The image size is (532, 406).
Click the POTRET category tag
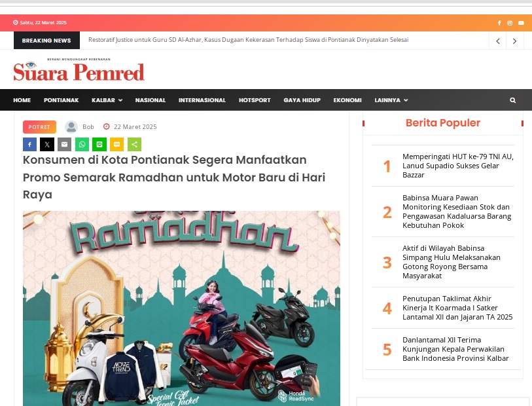[x=39, y=127]
